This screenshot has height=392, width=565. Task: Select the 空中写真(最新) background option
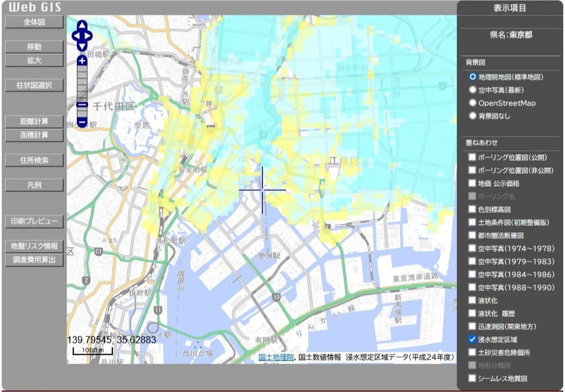(x=472, y=90)
